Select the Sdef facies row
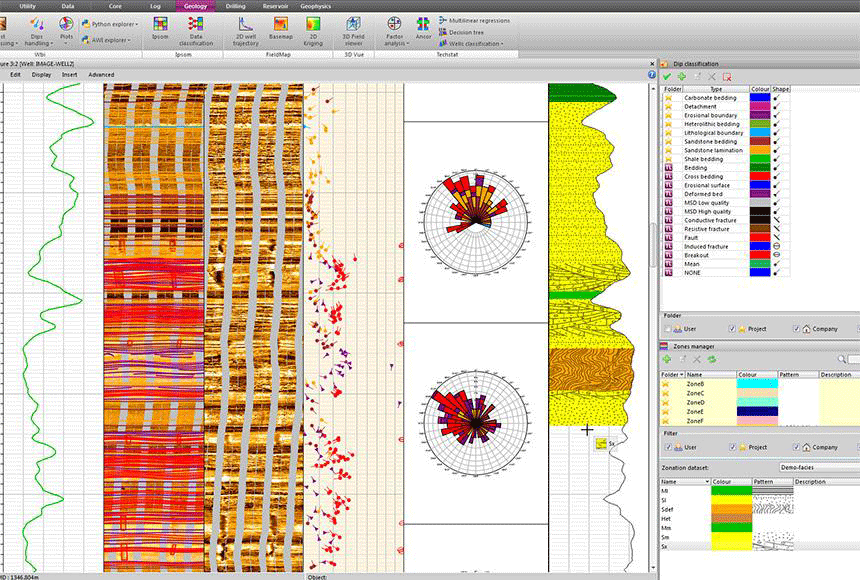Viewport: 860px width, 580px height. (x=760, y=509)
